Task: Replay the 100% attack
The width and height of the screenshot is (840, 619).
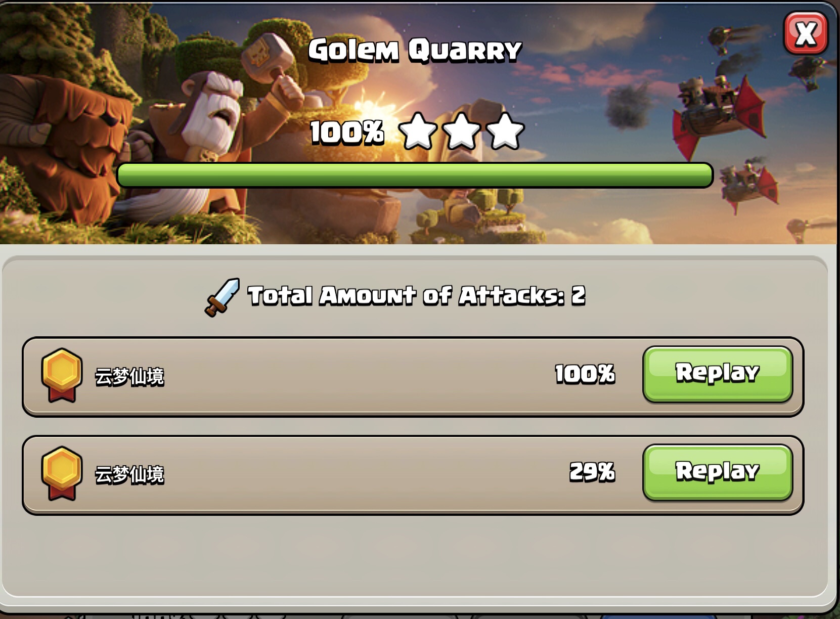Action: pos(717,374)
